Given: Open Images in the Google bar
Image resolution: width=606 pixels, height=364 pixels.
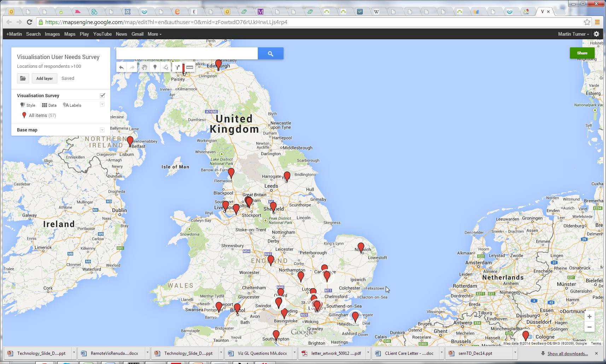Looking at the screenshot, I should (x=52, y=34).
